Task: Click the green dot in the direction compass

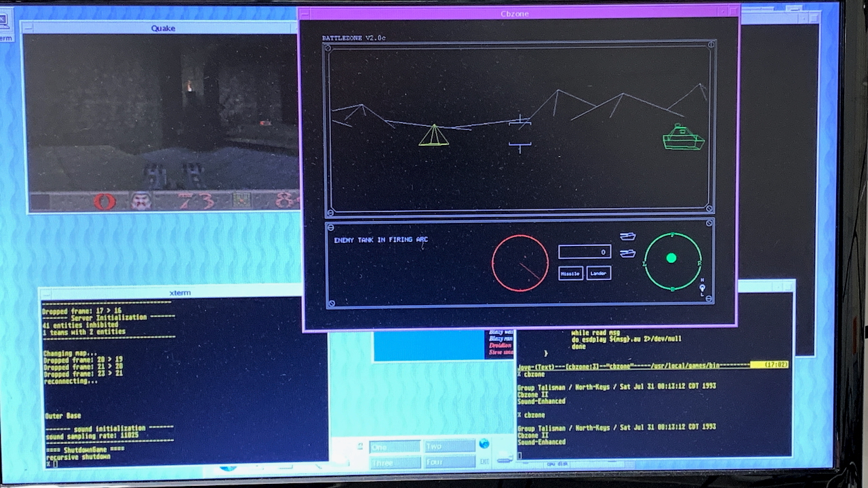Action: pyautogui.click(x=671, y=258)
